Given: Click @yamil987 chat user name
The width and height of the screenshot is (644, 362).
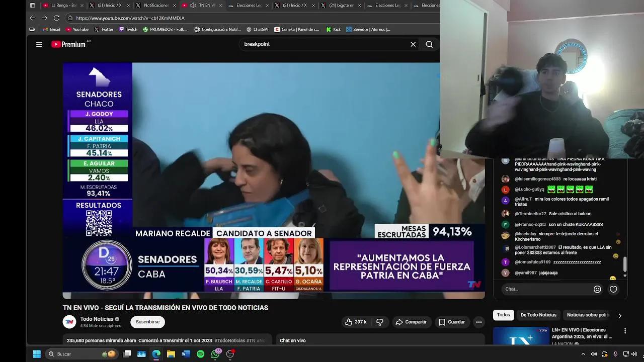Looking at the screenshot, I should (x=525, y=273).
